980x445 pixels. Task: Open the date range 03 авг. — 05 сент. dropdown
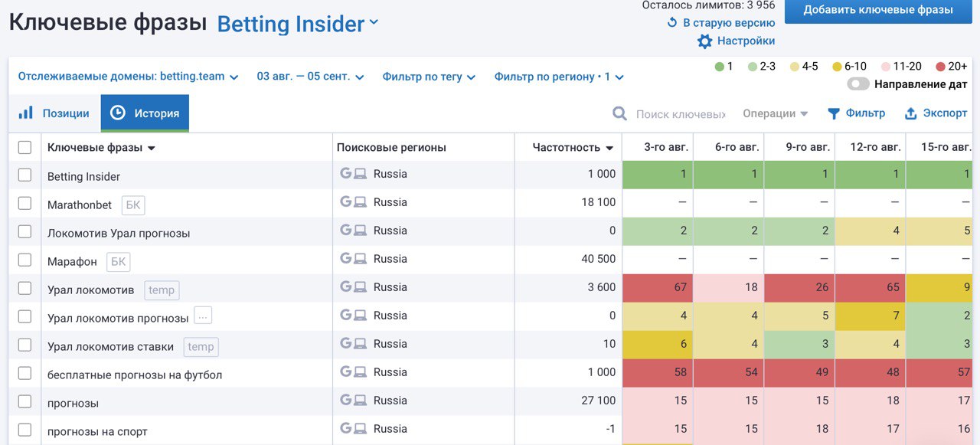coord(310,77)
